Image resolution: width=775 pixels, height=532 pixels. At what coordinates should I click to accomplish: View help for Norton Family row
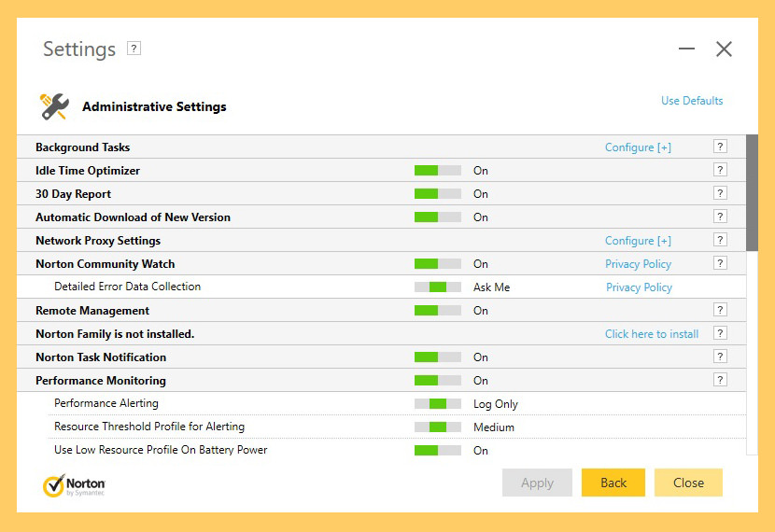point(720,333)
